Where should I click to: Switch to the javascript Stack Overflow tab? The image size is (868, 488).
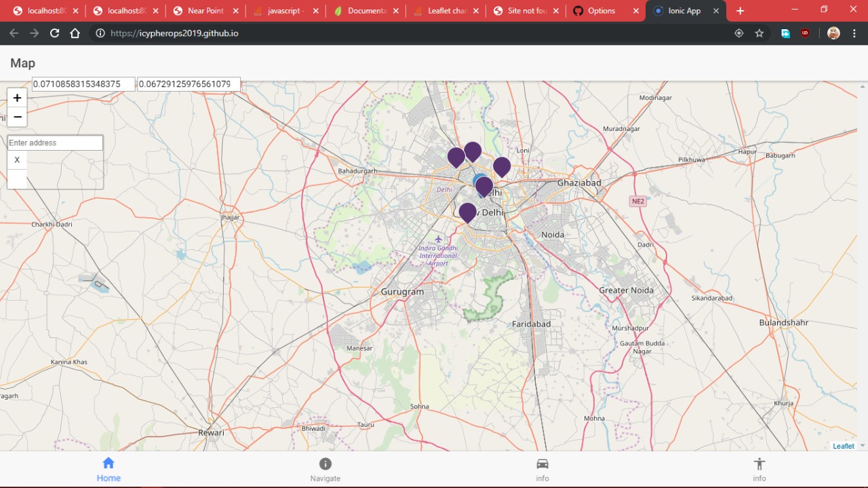click(286, 11)
